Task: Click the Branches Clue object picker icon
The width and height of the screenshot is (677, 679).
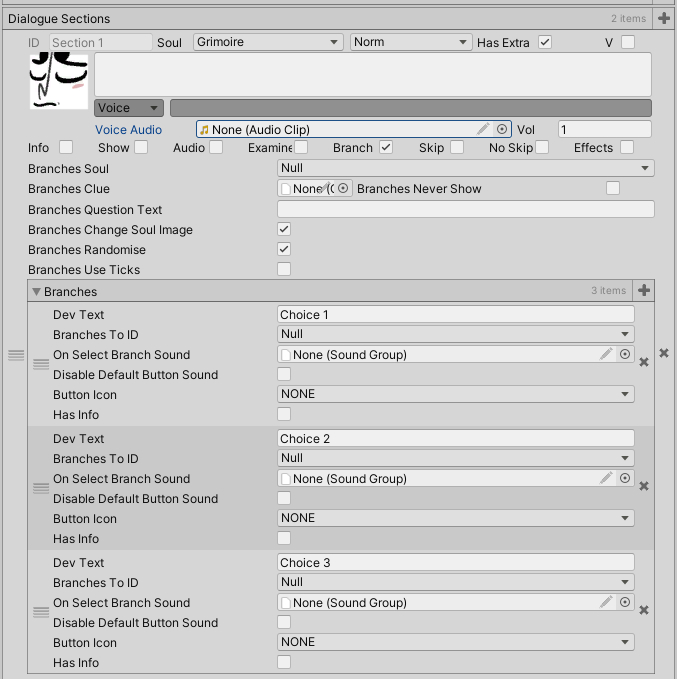Action: coord(343,188)
